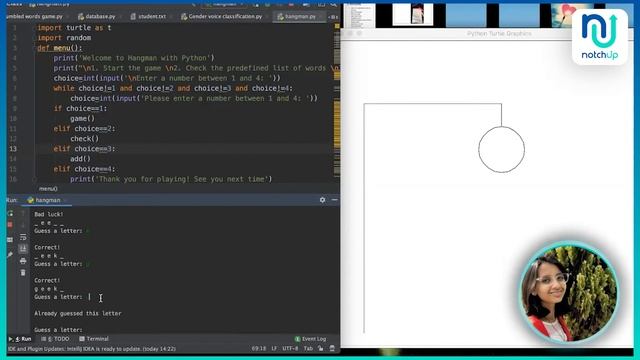Toggle soft-wrap in the Run console

coord(23,237)
